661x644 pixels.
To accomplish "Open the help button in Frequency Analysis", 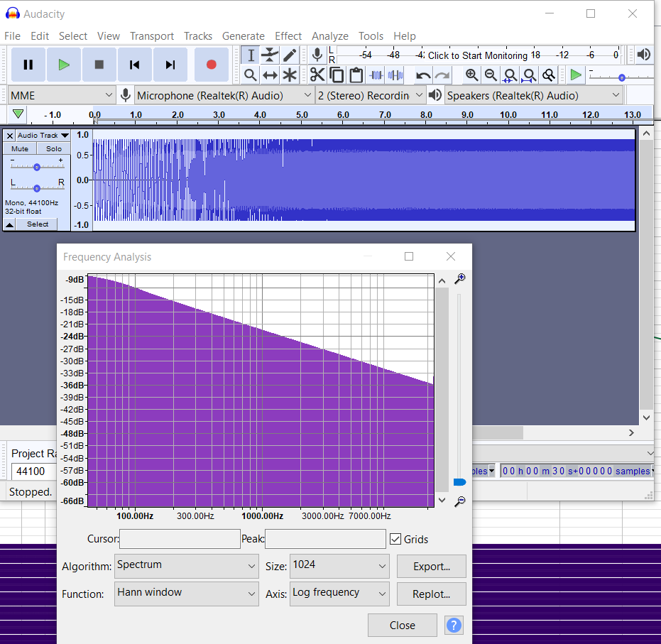I will [x=454, y=625].
